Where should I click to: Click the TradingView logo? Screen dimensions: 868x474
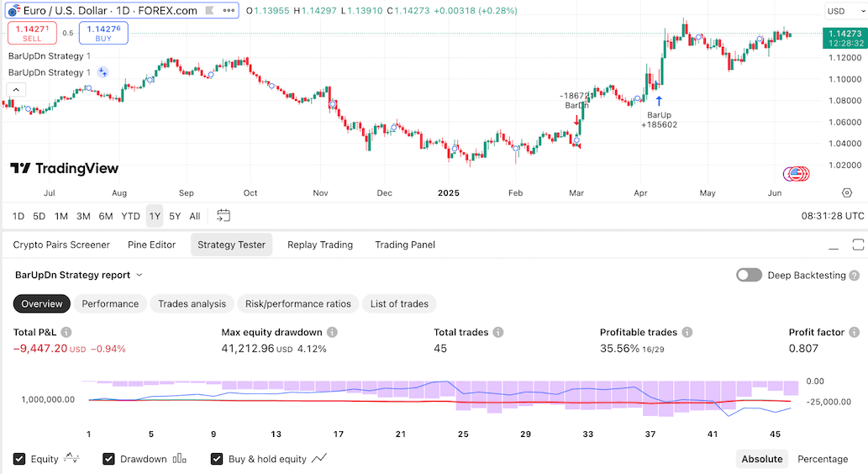[x=64, y=168]
